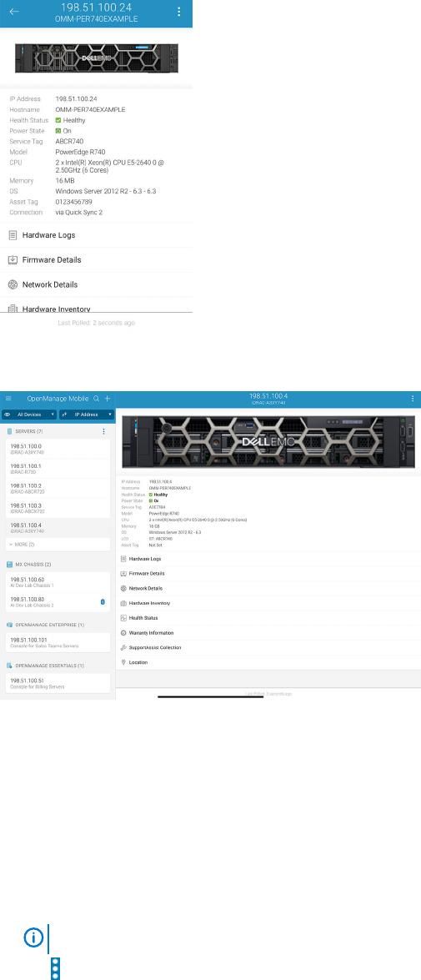Select device list row 198.51.100.0
Screen dimensions: 421x980
(x=58, y=448)
